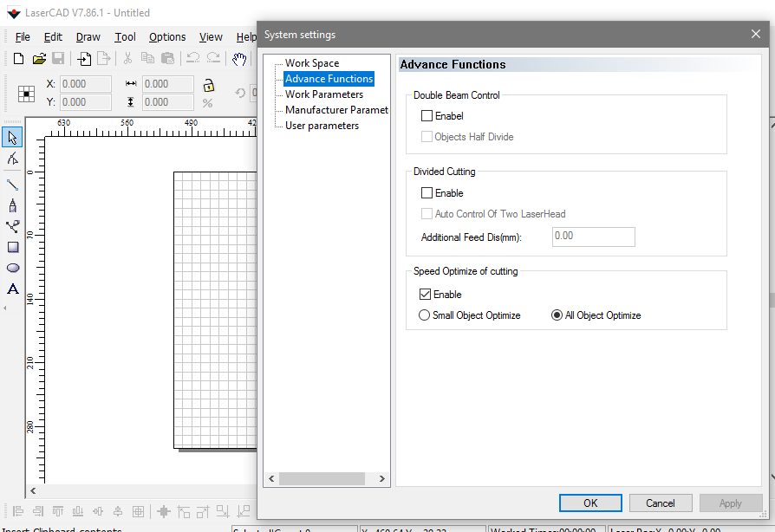Open User parameters tree entry
Viewport: 775px width, 532px height.
322,126
